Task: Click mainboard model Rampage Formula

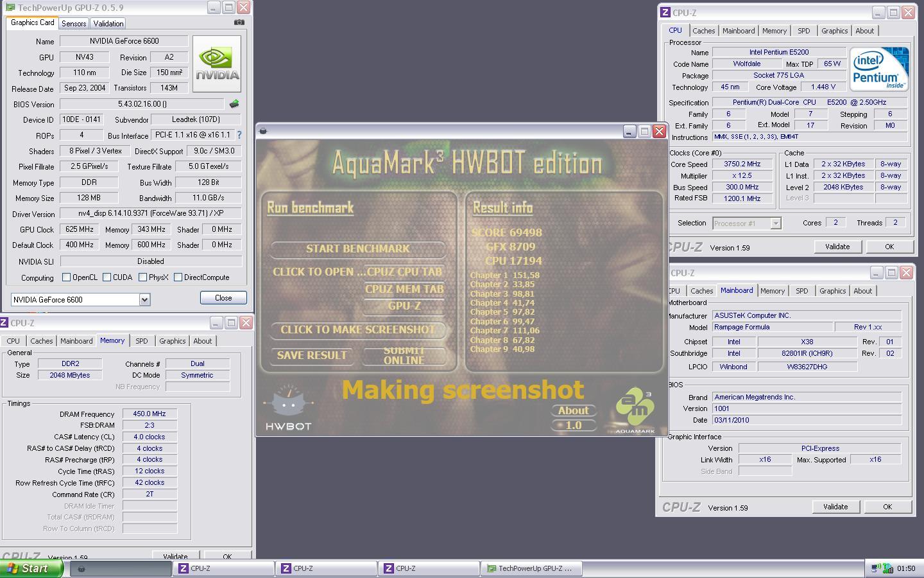Action: (x=773, y=327)
